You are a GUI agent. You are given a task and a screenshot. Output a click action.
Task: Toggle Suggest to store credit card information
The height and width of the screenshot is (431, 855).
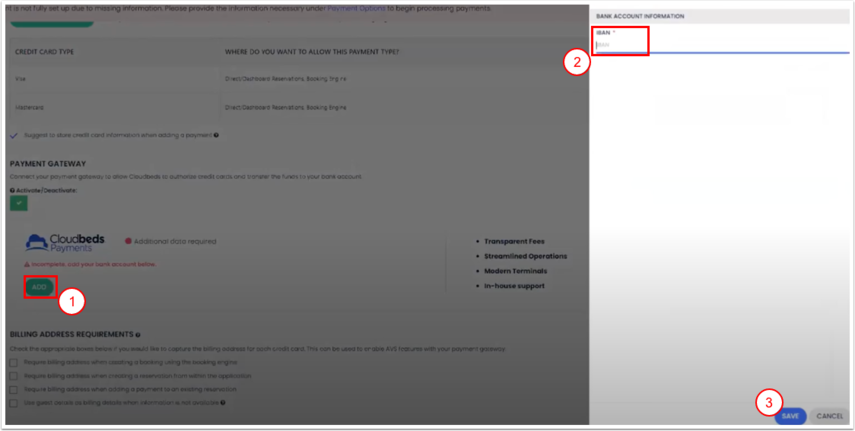tap(14, 135)
